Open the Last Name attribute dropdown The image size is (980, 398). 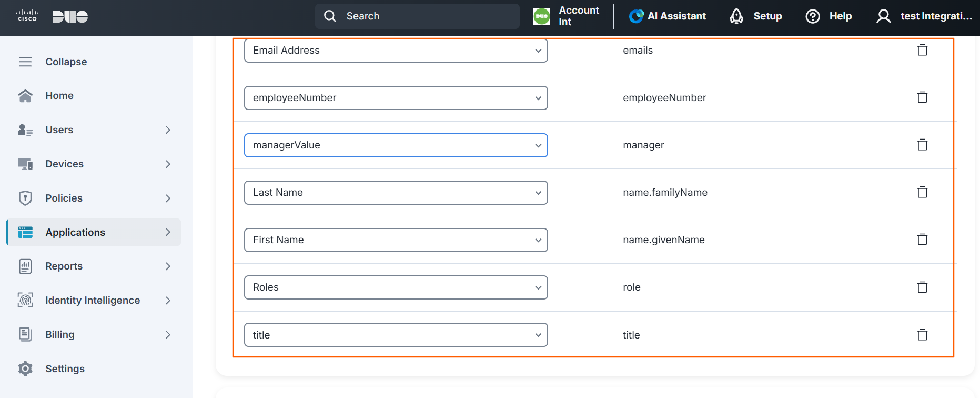click(396, 193)
